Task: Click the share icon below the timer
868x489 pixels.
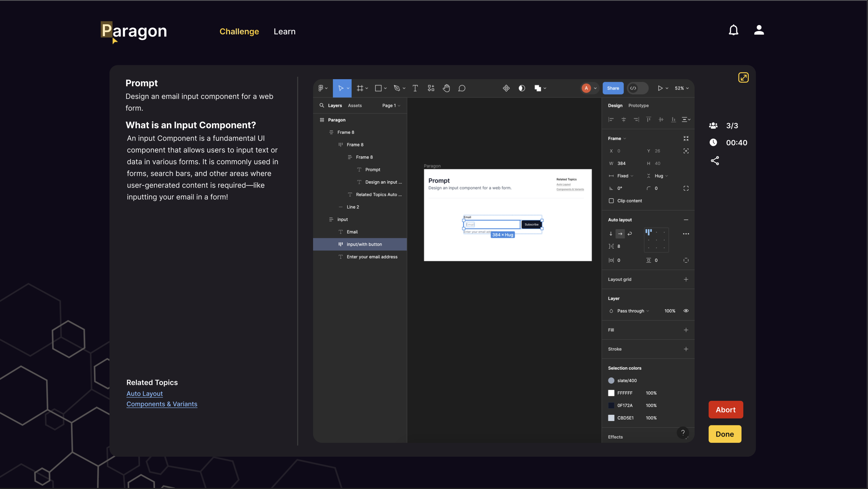Action: point(715,161)
